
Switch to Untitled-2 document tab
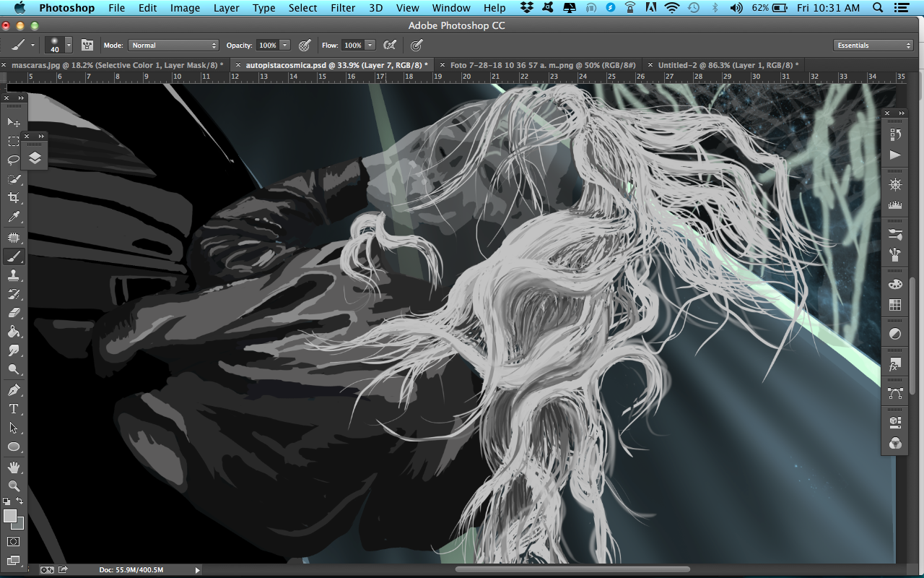point(728,65)
